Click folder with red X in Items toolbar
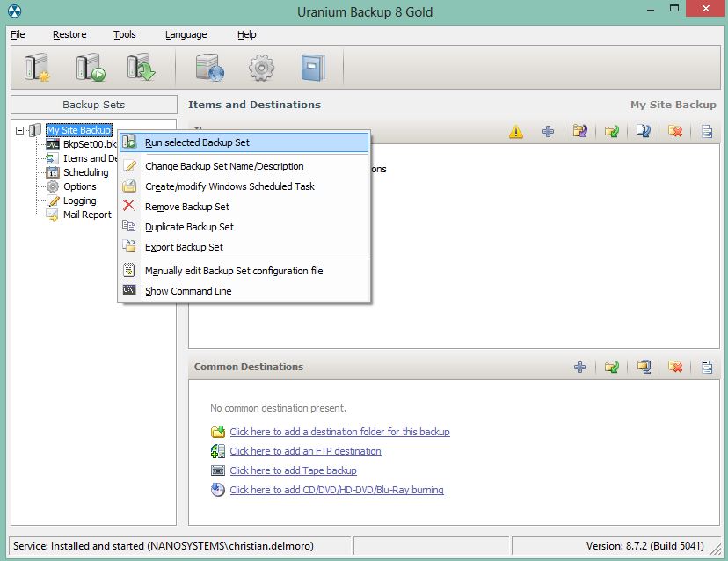 pos(675,132)
